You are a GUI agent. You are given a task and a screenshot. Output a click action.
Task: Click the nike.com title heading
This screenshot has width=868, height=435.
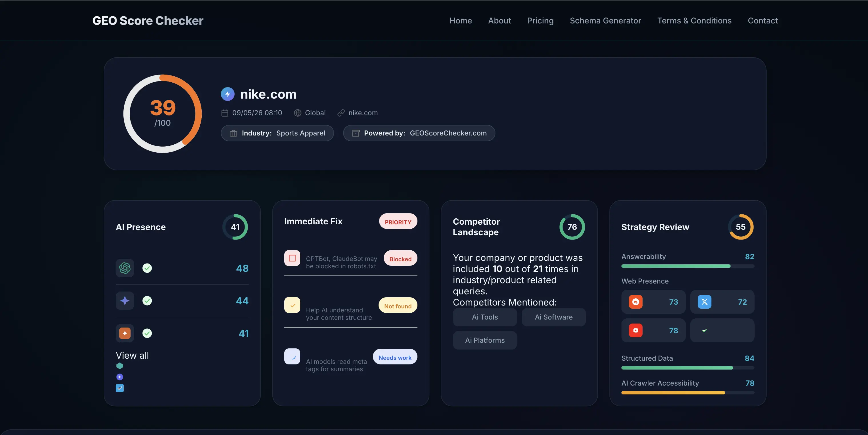coord(268,94)
